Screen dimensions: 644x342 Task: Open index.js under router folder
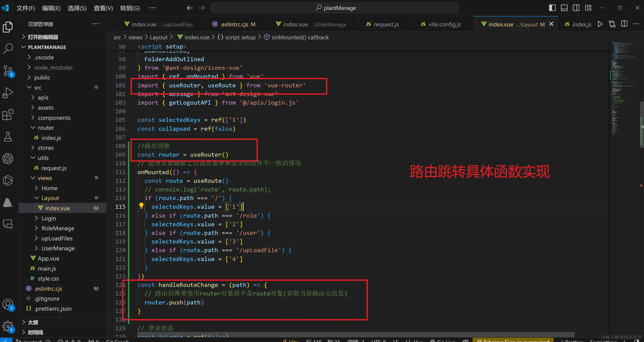coord(62,138)
